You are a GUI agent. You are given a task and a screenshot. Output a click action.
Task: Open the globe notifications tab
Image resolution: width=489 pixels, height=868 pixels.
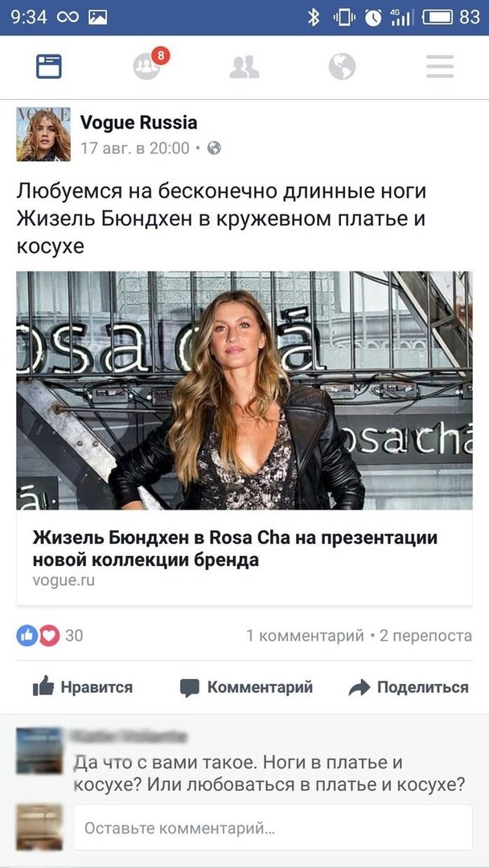(342, 67)
